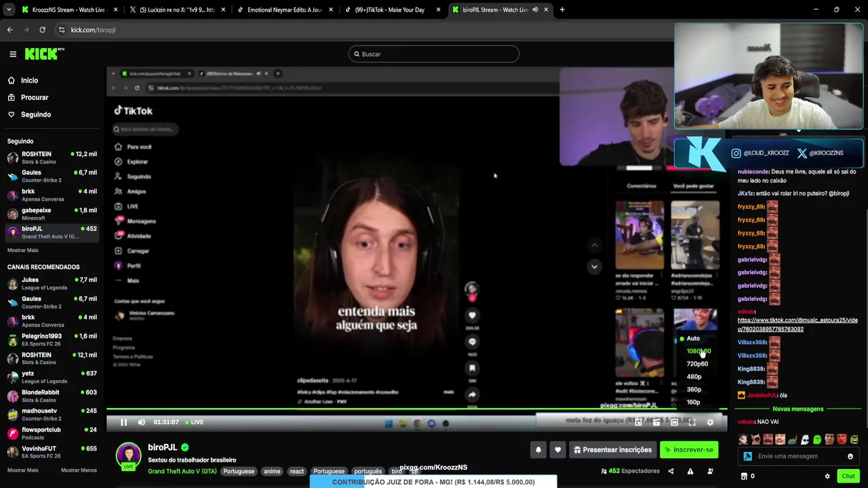The height and width of the screenshot is (488, 868).
Task: Click the green Chat button
Action: (x=848, y=476)
